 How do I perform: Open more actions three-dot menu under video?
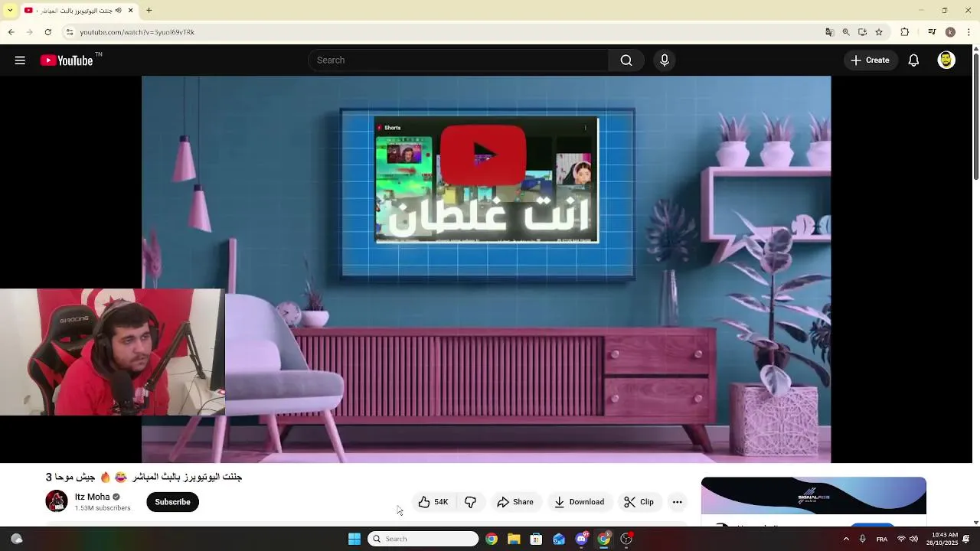(x=677, y=502)
